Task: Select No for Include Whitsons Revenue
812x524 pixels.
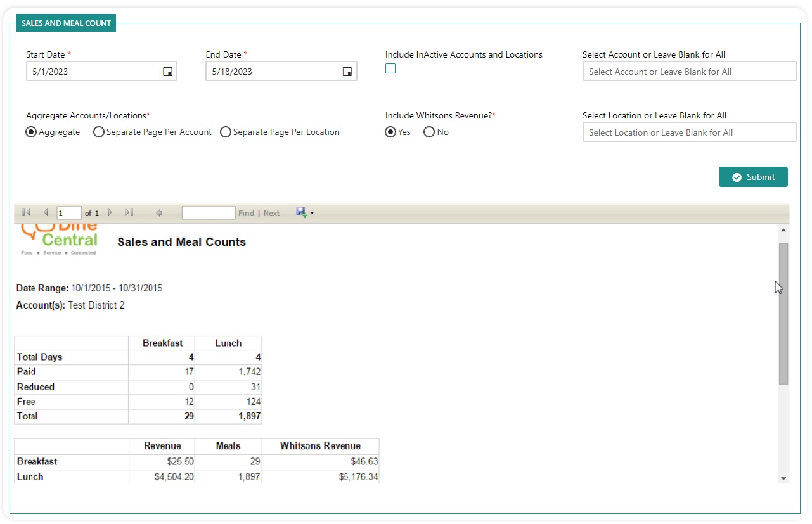Action: tap(429, 132)
